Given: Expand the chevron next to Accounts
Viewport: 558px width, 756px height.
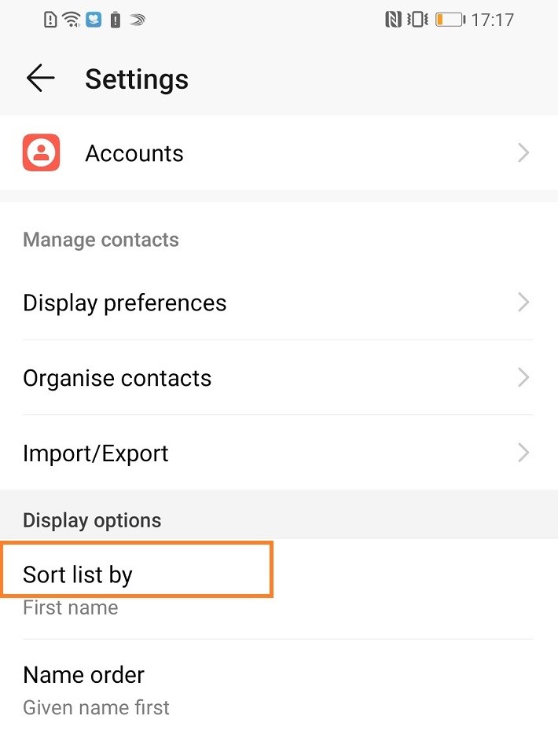Looking at the screenshot, I should coord(523,152).
